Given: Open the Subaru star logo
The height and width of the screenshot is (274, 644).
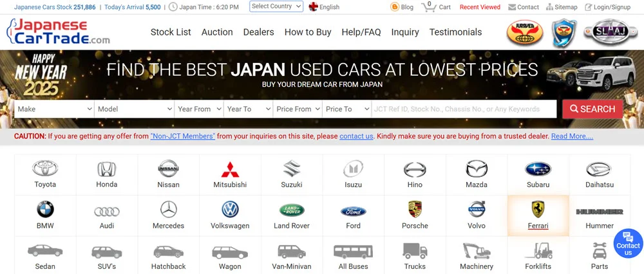Looking at the screenshot, I should tap(538, 169).
